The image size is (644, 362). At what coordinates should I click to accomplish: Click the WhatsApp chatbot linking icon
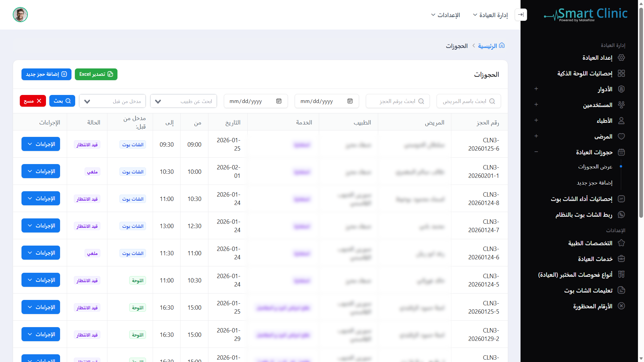(621, 215)
